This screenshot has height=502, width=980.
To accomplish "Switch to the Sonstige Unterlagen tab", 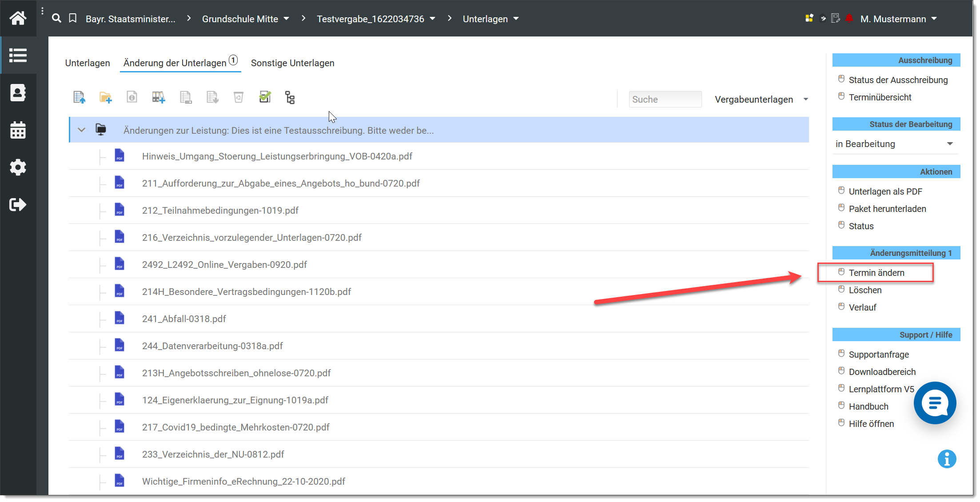I will [293, 63].
